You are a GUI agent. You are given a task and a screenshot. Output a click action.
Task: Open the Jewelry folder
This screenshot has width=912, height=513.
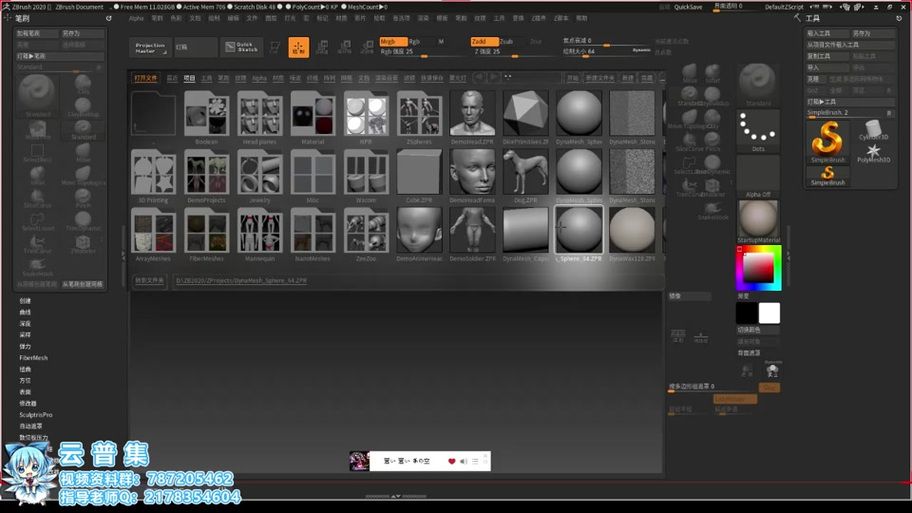pyautogui.click(x=259, y=176)
